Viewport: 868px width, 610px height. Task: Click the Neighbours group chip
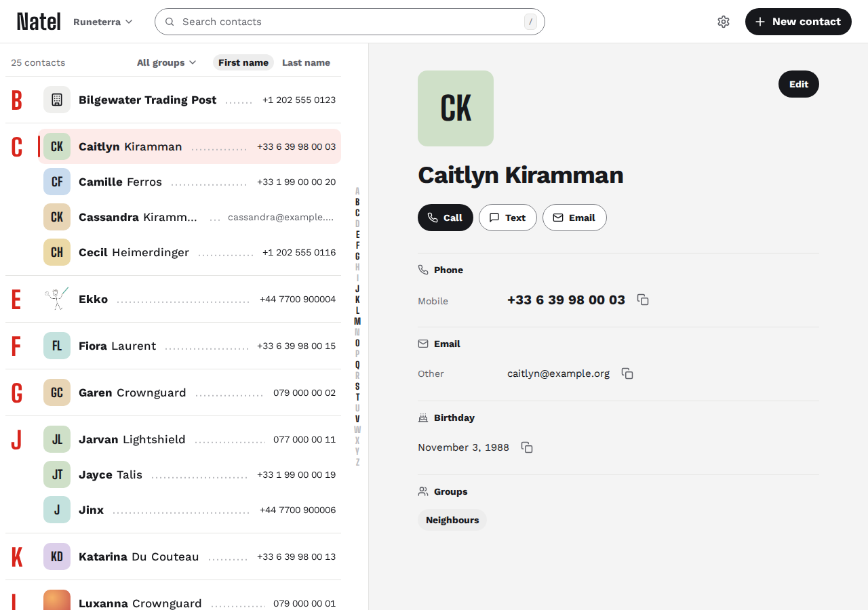click(x=452, y=520)
